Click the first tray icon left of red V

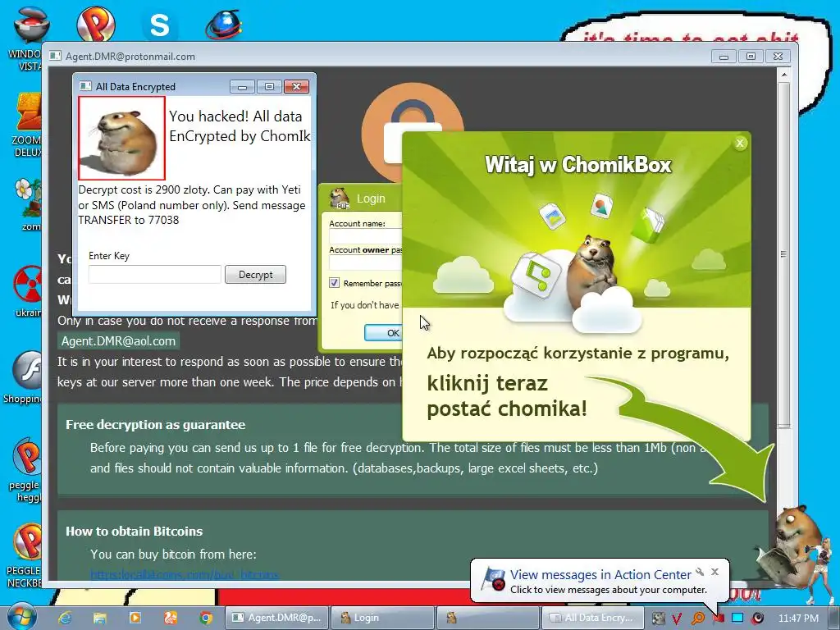[x=658, y=619]
